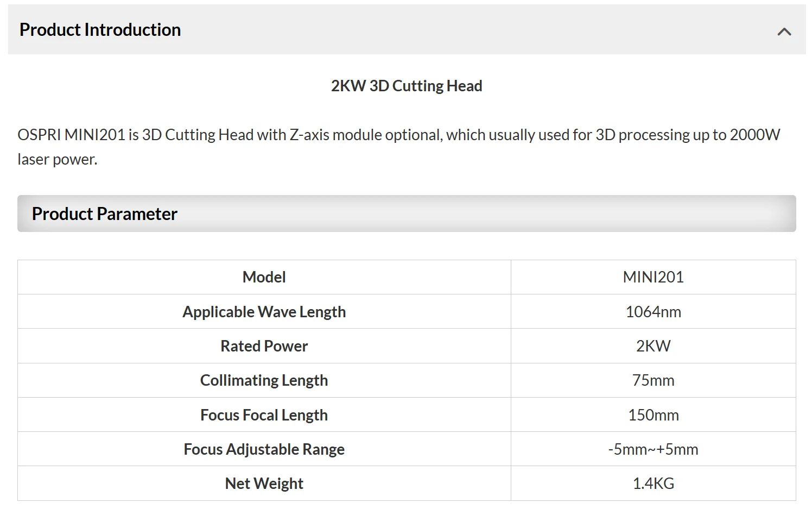Click the 75mm collimating length value
Viewport: 812px width, 515px height.
pyautogui.click(x=653, y=380)
